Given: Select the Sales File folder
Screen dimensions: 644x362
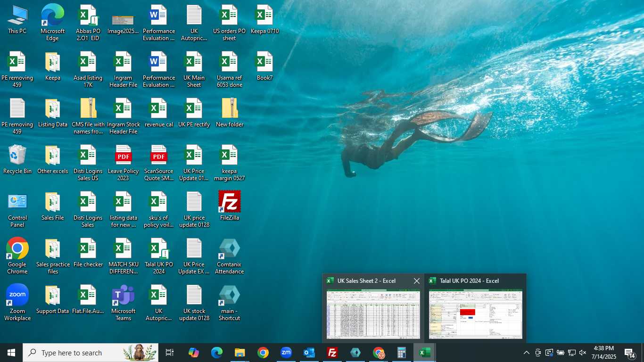Looking at the screenshot, I should [x=52, y=207].
